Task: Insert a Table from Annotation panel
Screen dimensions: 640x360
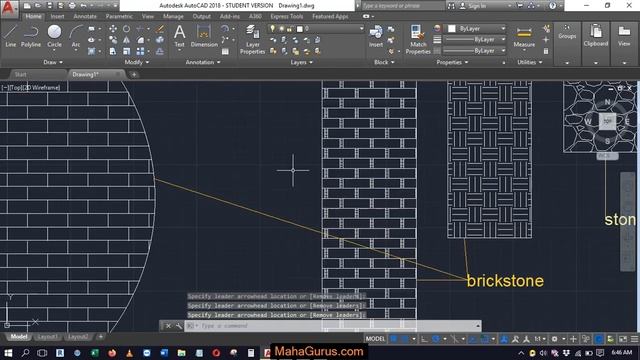Action: [225, 51]
